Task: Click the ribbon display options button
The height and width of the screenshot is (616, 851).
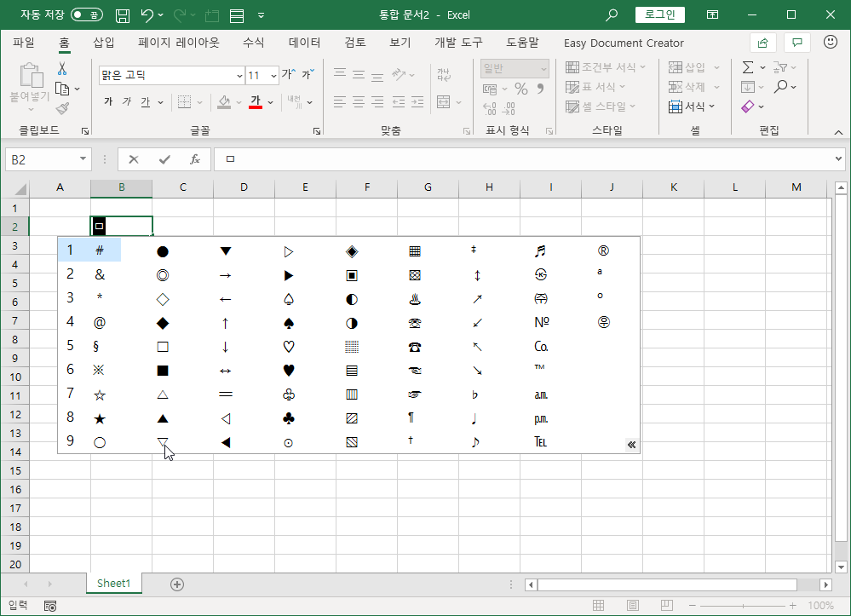Action: [x=713, y=14]
